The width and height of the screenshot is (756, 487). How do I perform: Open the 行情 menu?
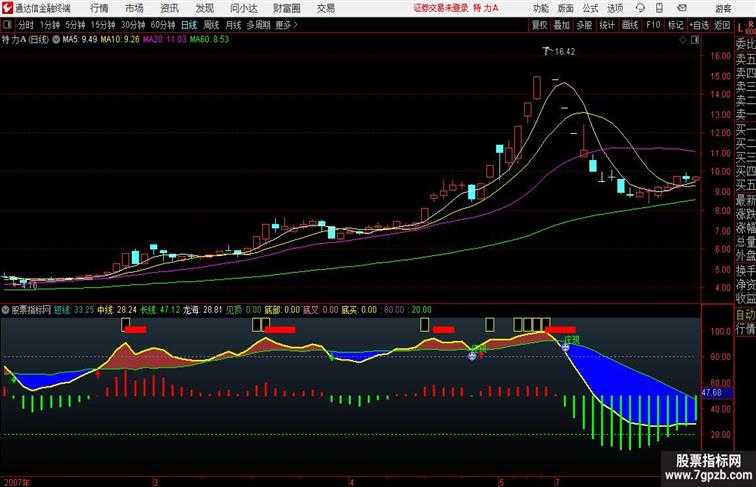(99, 8)
